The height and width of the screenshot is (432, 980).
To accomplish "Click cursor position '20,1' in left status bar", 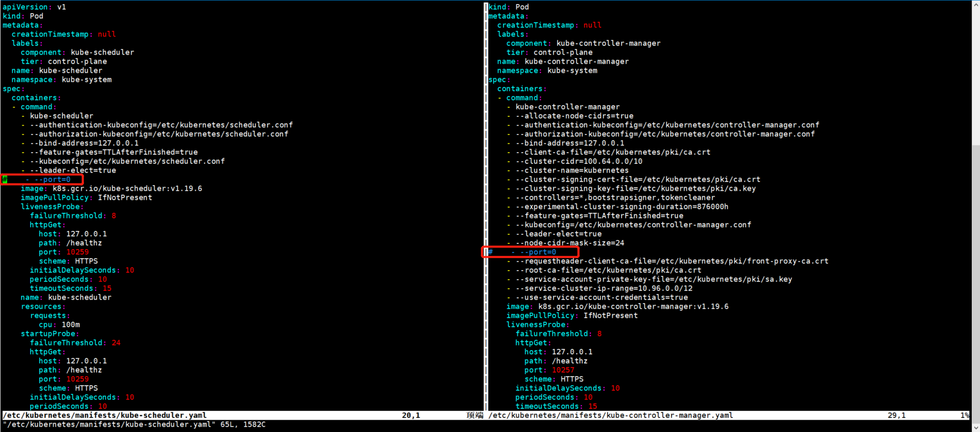I will point(411,415).
